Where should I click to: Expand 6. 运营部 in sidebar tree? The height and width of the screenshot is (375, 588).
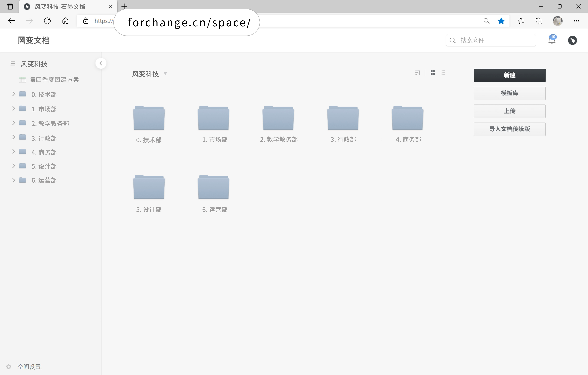coord(14,180)
